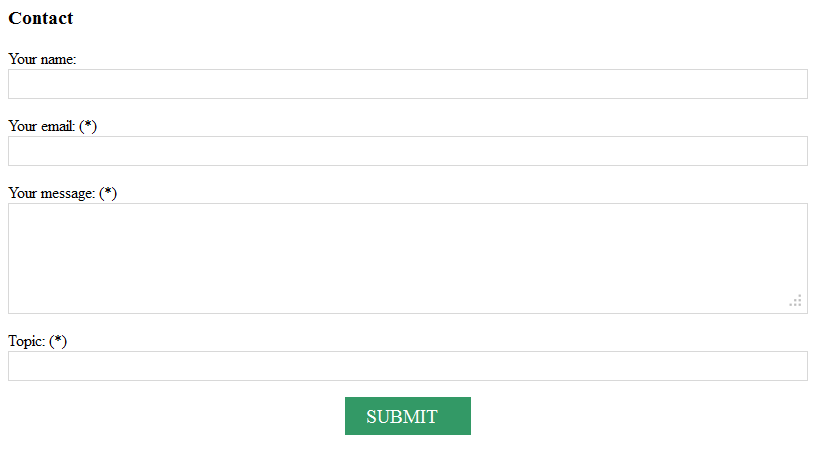838x476 pixels.
Task: Select the Topic input box
Action: tap(407, 366)
